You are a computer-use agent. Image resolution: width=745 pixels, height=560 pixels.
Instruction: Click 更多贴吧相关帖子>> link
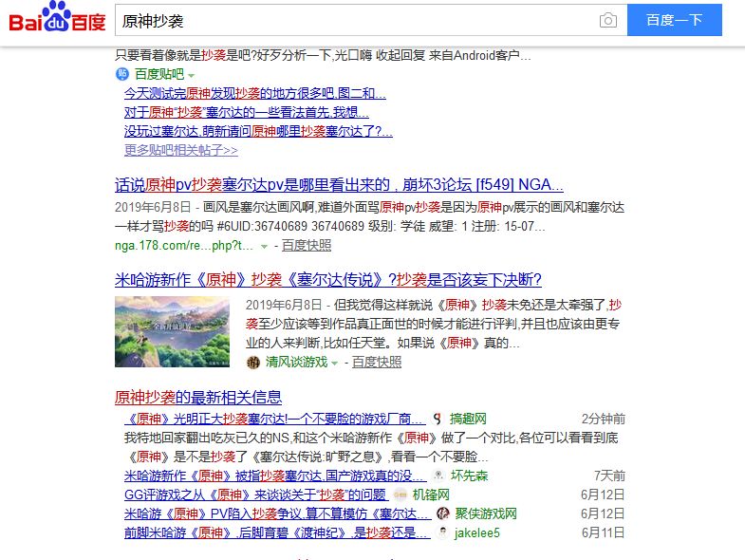tap(181, 150)
